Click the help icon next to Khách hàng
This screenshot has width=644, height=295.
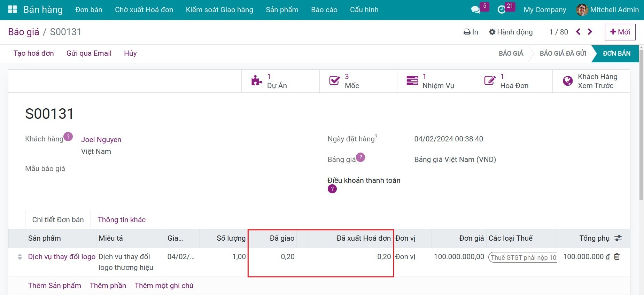tap(68, 137)
